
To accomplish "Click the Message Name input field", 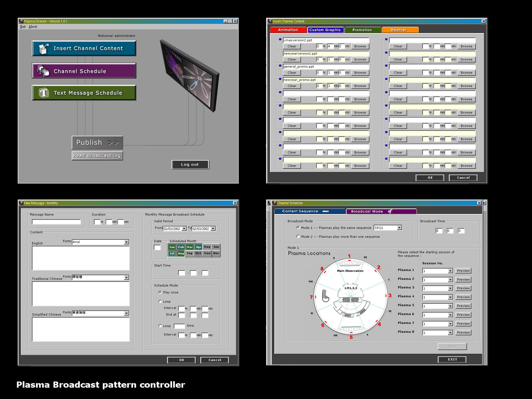I will [x=56, y=222].
